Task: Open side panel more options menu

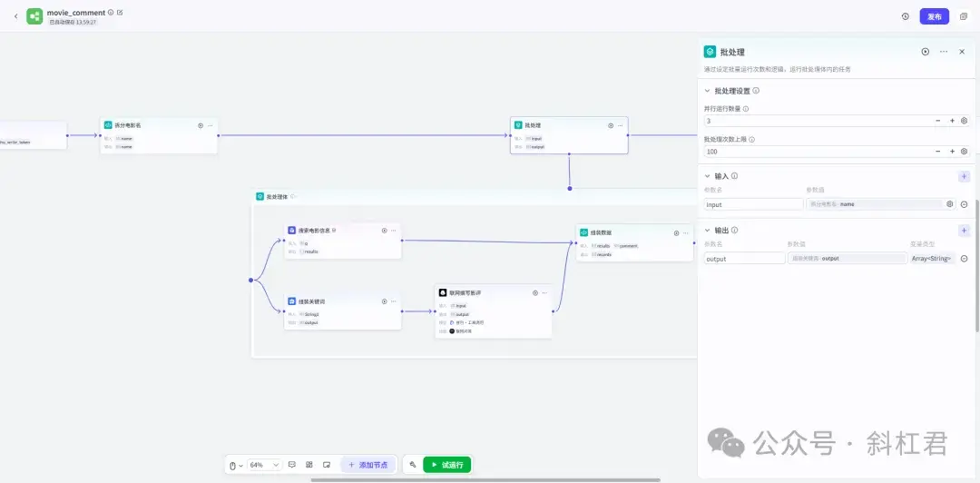Action: [x=944, y=52]
